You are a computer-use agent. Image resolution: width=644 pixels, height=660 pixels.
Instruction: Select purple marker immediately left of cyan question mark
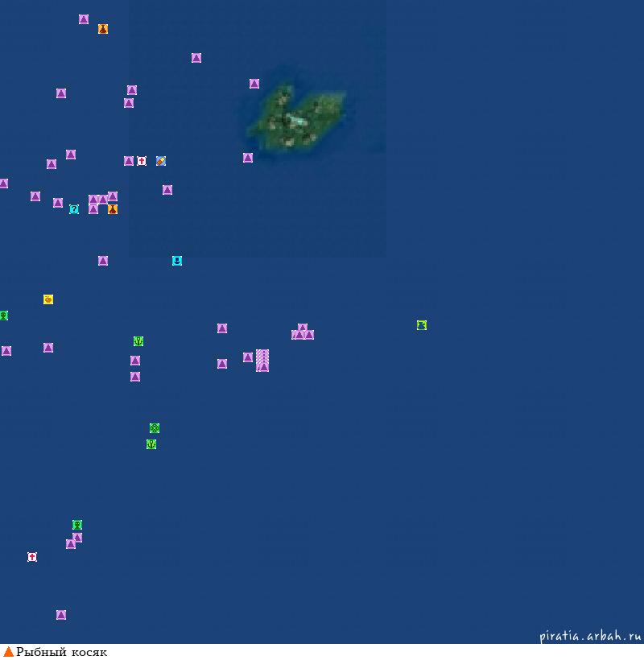(x=58, y=203)
